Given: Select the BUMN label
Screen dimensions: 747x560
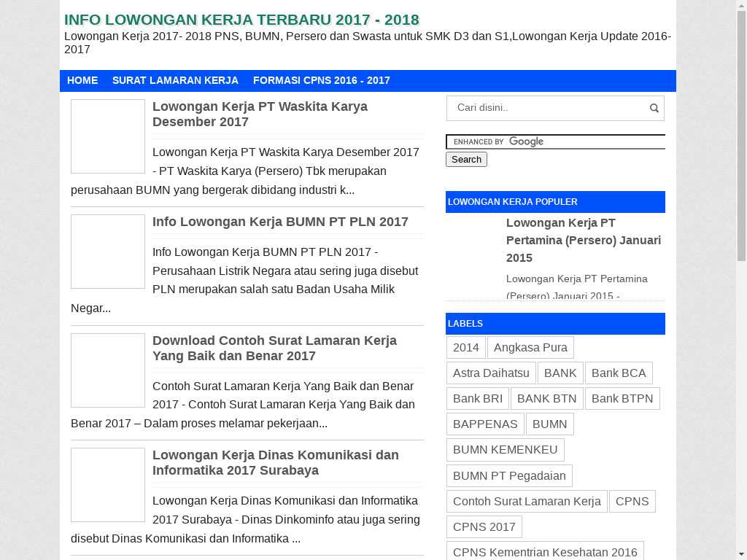Looking at the screenshot, I should [x=550, y=424].
